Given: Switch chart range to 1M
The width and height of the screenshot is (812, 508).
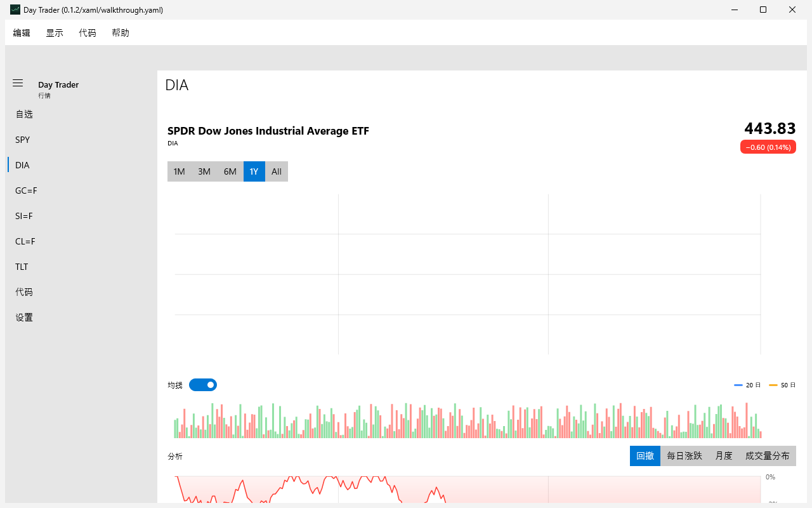Looking at the screenshot, I should tap(180, 171).
